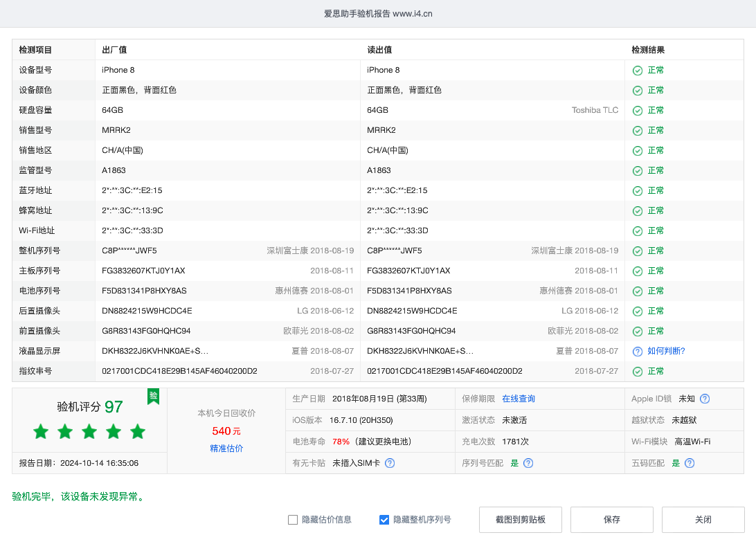Open the 在线查询 warranty link
The height and width of the screenshot is (544, 756).
[519, 399]
